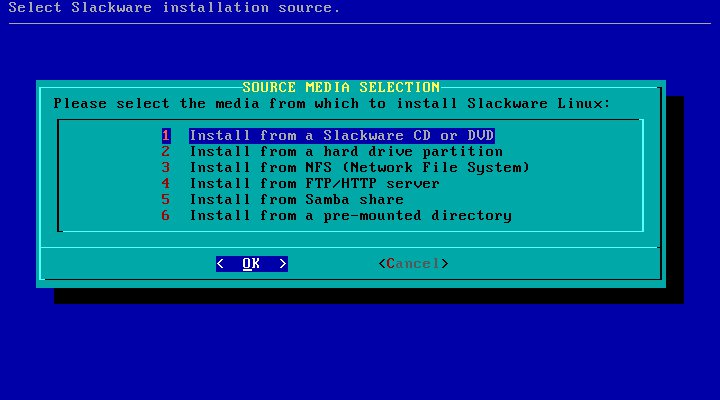720x400 pixels.
Task: Click the red number 2 hotkey
Action: (x=166, y=152)
